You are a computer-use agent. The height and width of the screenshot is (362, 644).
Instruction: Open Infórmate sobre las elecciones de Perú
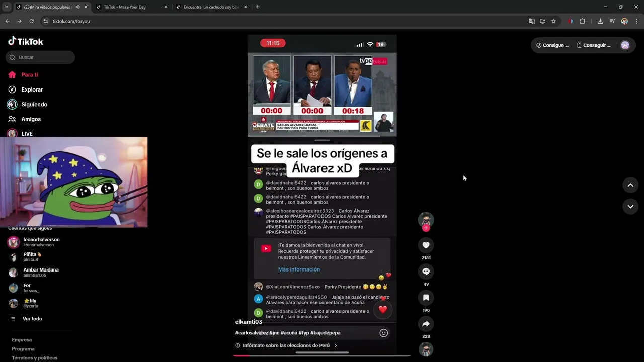click(x=286, y=345)
